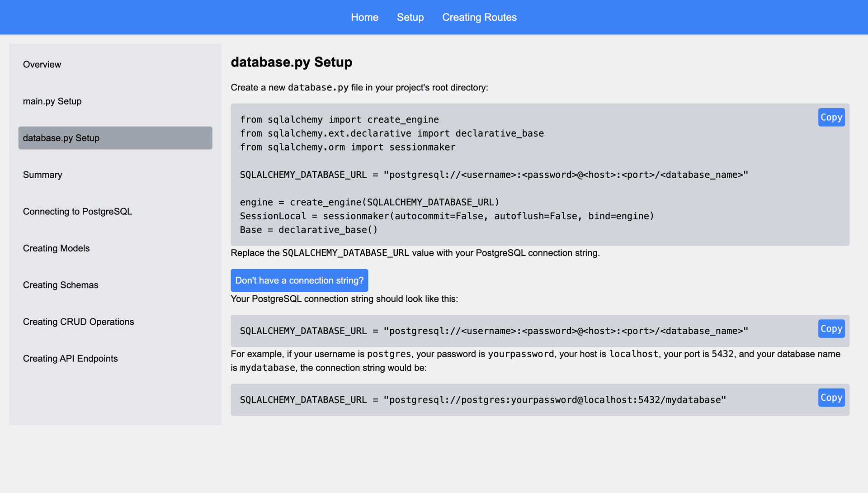The height and width of the screenshot is (493, 868).
Task: Click the SessionLocal = sessionmaker line
Action: (x=447, y=216)
